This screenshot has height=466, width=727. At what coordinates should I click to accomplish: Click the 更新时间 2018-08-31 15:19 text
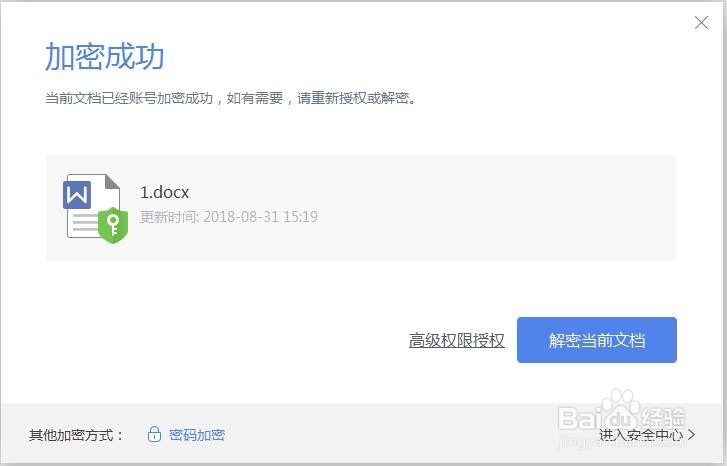229,217
